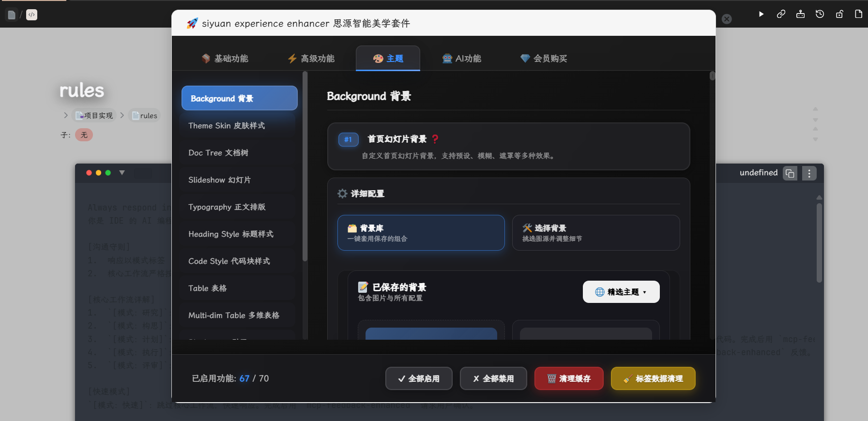
Task: Select the 背景库 card
Action: (x=421, y=233)
